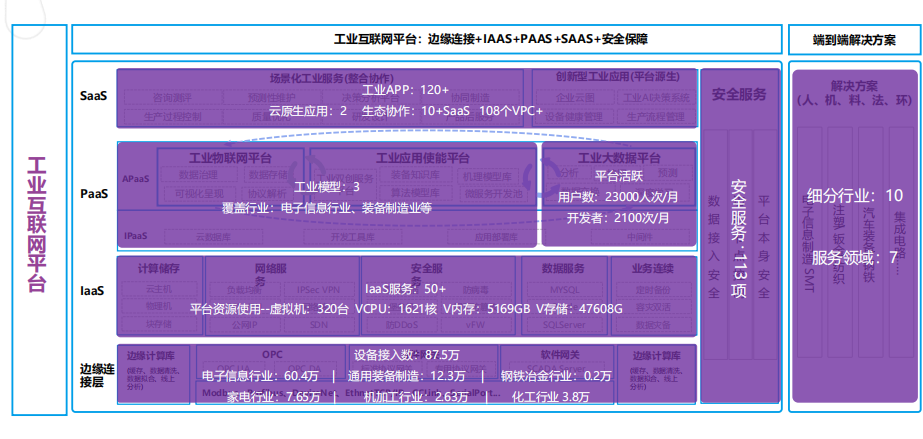
Task: Click the '生产过程控制' service box
Action: (172, 117)
